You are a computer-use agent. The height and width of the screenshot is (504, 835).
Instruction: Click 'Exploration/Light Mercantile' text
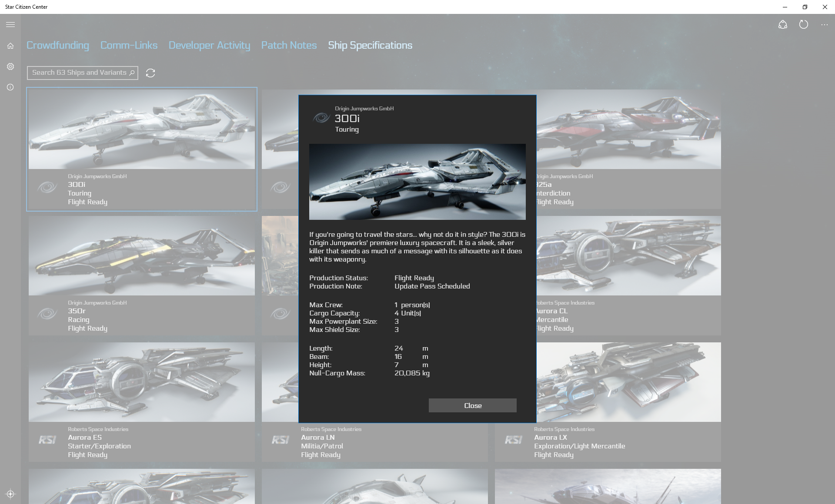[x=580, y=446]
